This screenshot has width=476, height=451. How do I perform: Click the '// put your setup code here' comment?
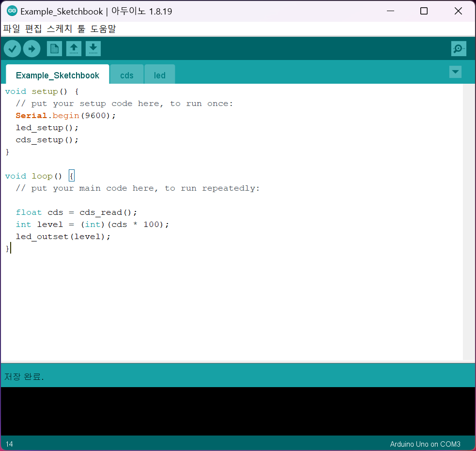point(124,104)
